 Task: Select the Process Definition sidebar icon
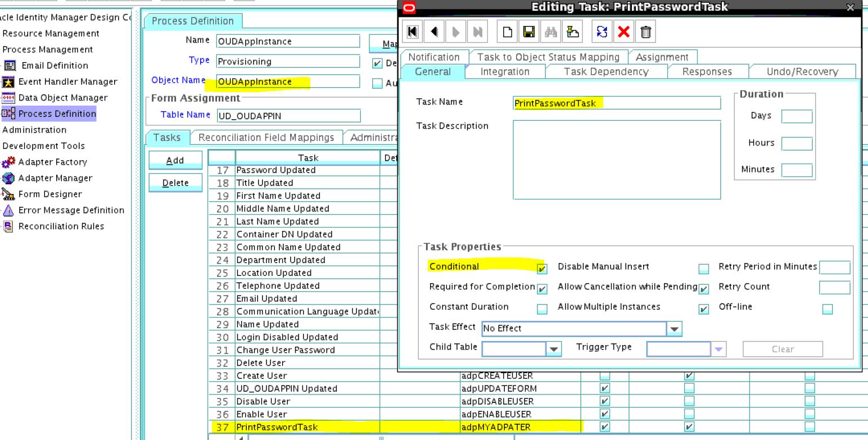tap(64, 114)
